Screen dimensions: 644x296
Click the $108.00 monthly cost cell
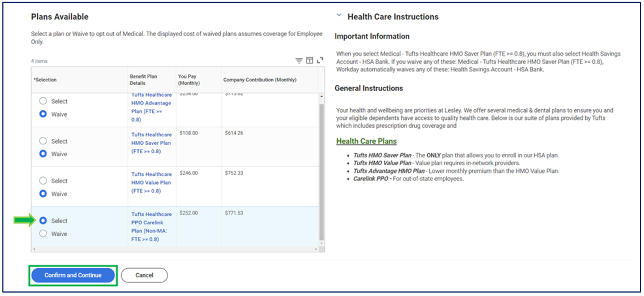[x=189, y=134]
